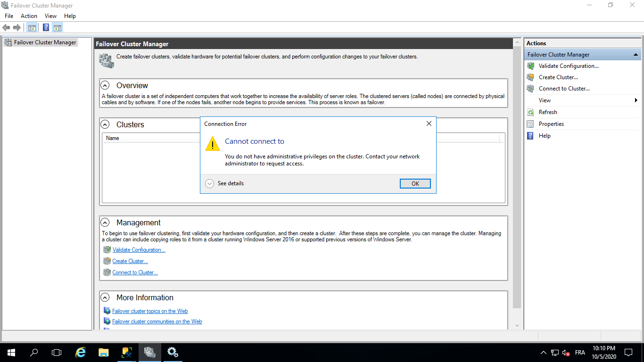
Task: Open Validate Configuration link under Management
Action: 139,250
